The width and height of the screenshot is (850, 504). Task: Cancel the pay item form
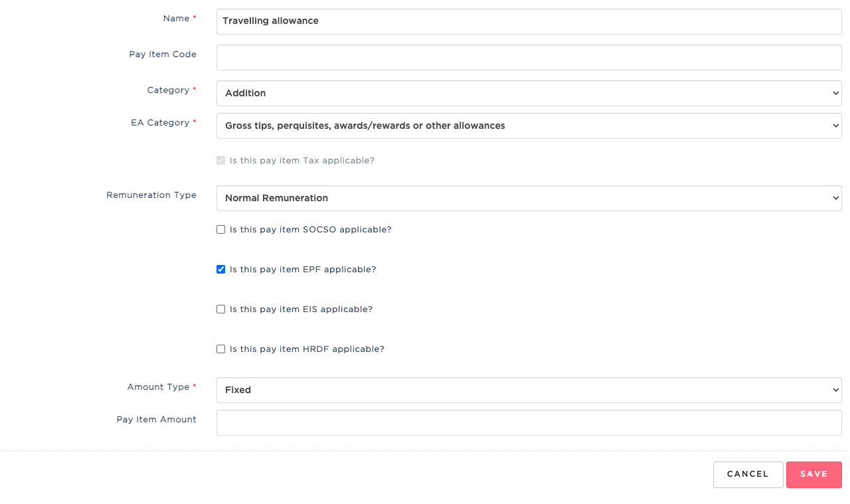(x=748, y=474)
